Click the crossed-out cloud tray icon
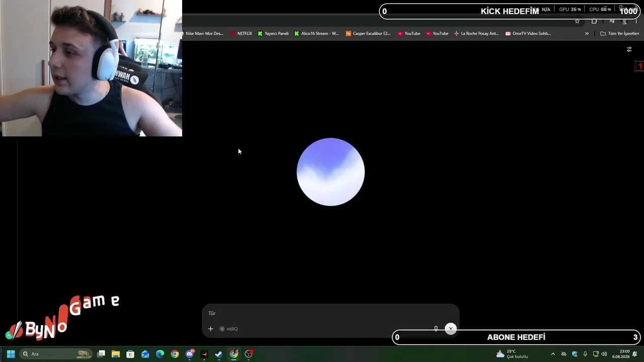Viewport: 644px width, 362px height. click(x=563, y=354)
